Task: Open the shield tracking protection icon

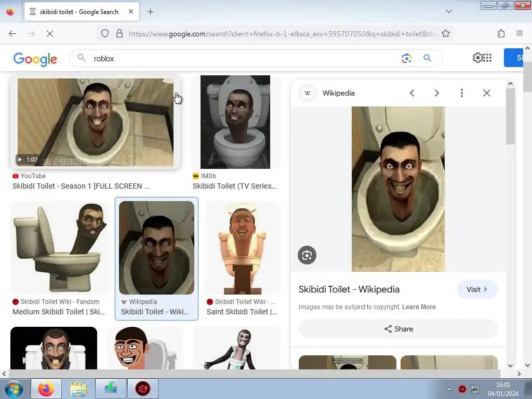Action: 105,33
